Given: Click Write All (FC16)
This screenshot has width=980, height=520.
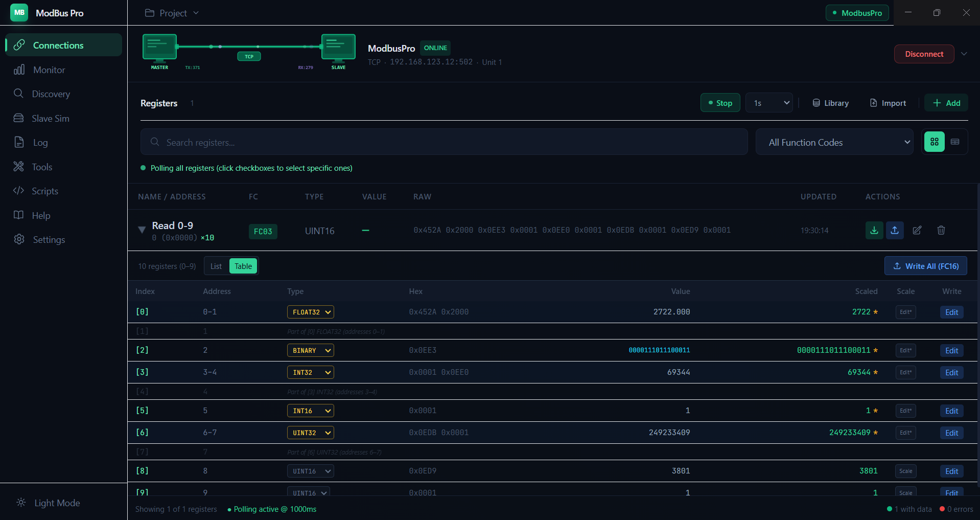Looking at the screenshot, I should click(x=925, y=266).
